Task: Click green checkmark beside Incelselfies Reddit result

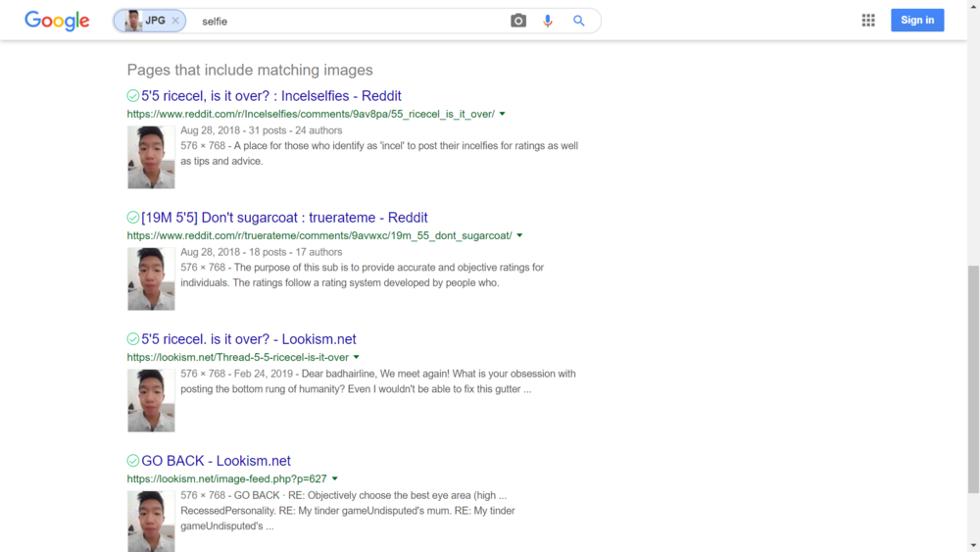Action: [133, 96]
